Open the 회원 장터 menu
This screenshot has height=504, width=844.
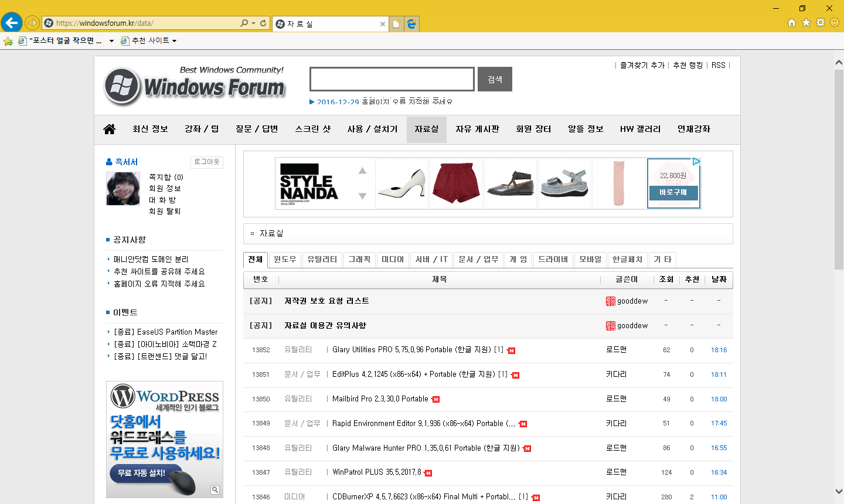533,129
